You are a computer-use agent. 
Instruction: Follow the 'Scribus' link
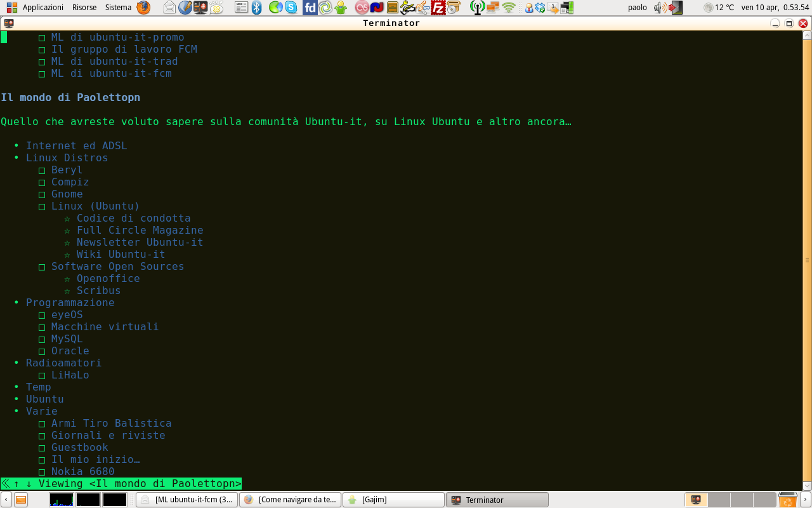(x=99, y=291)
